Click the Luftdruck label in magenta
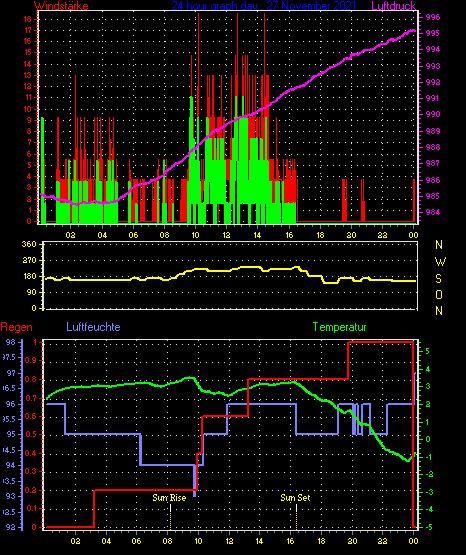This screenshot has height=555, width=466. (x=393, y=5)
